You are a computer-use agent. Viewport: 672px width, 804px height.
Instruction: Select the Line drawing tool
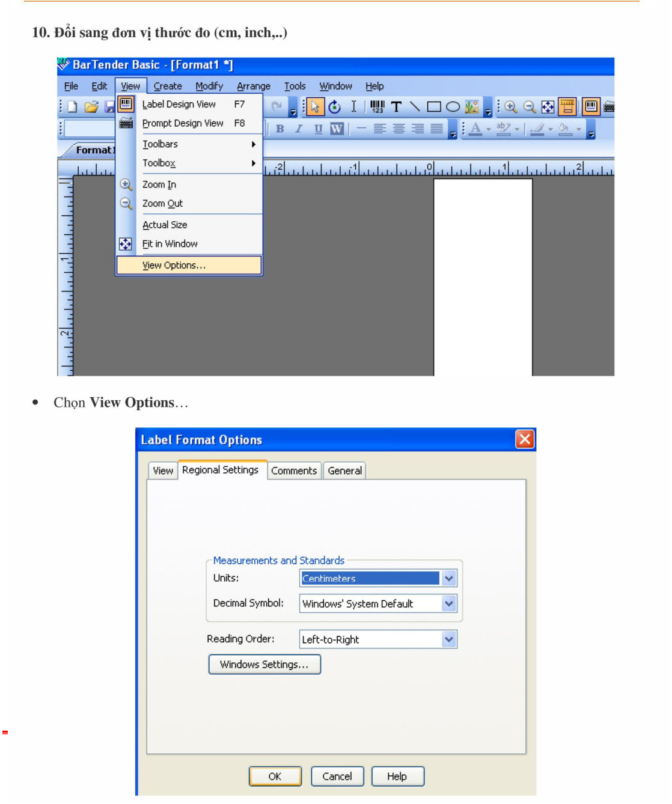click(x=415, y=107)
